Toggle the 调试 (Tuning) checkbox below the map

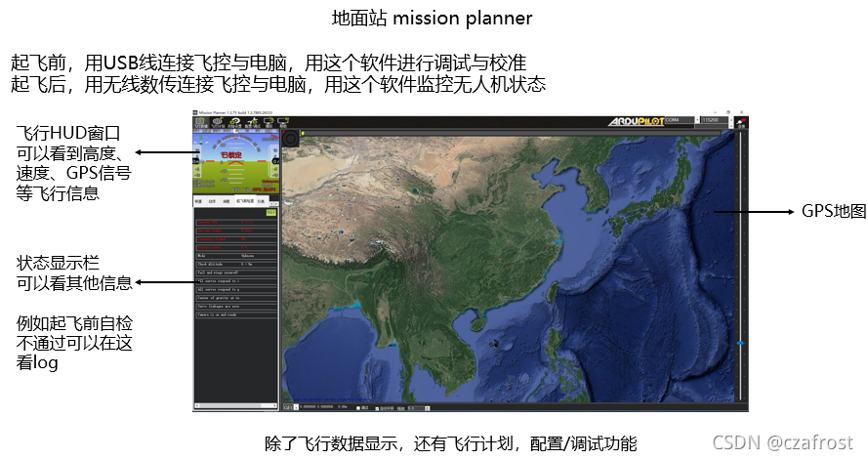coord(358,408)
